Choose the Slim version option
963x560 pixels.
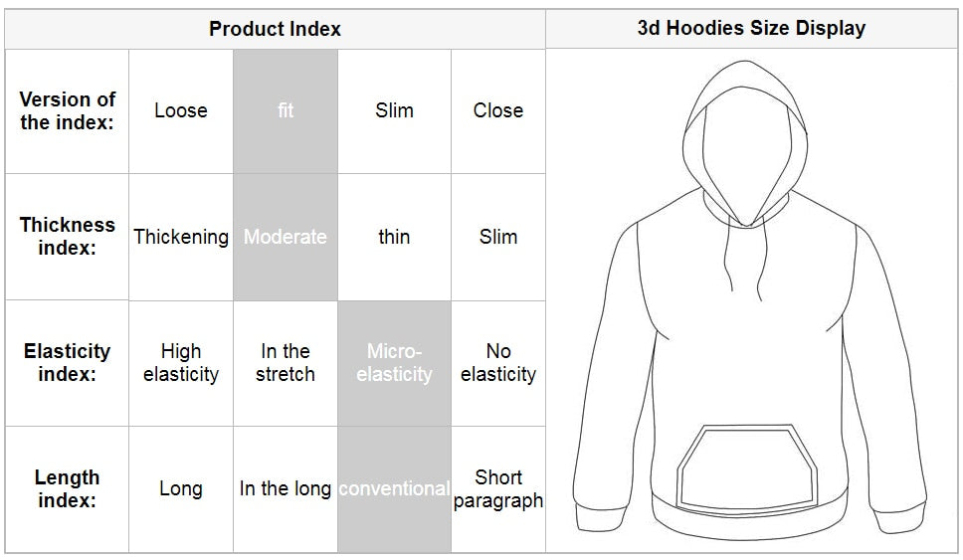tap(394, 111)
